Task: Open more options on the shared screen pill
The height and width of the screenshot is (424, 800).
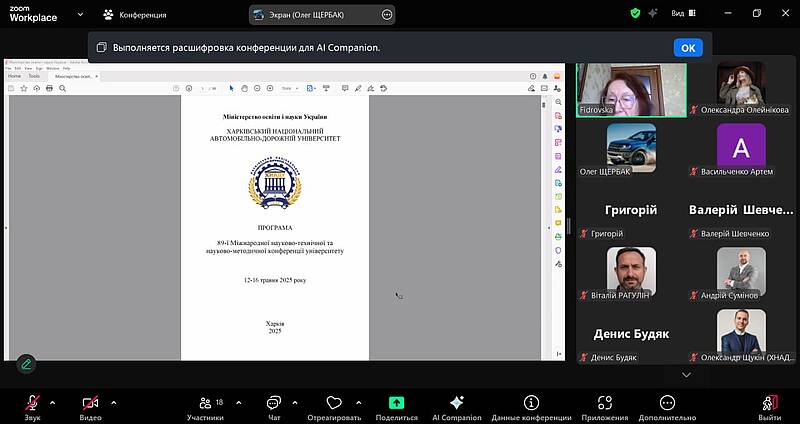Action: [x=387, y=15]
